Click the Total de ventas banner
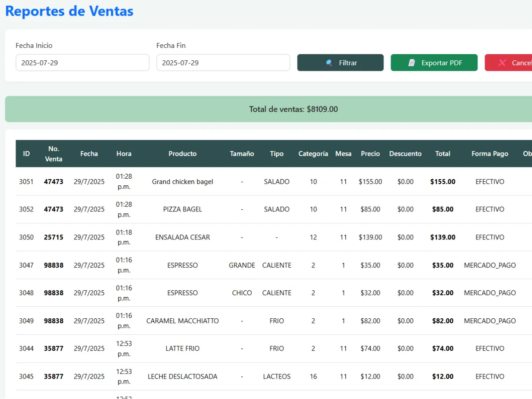 (293, 109)
